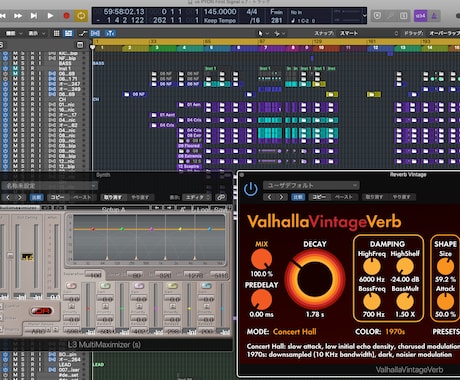Click the HighFreq damping knob
Viewport: 460px width, 380px height.
click(x=372, y=266)
